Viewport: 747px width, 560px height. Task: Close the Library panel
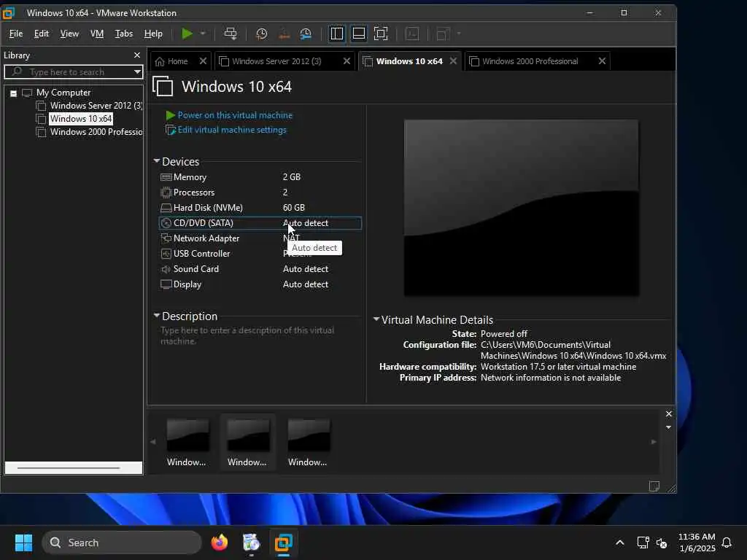click(137, 55)
